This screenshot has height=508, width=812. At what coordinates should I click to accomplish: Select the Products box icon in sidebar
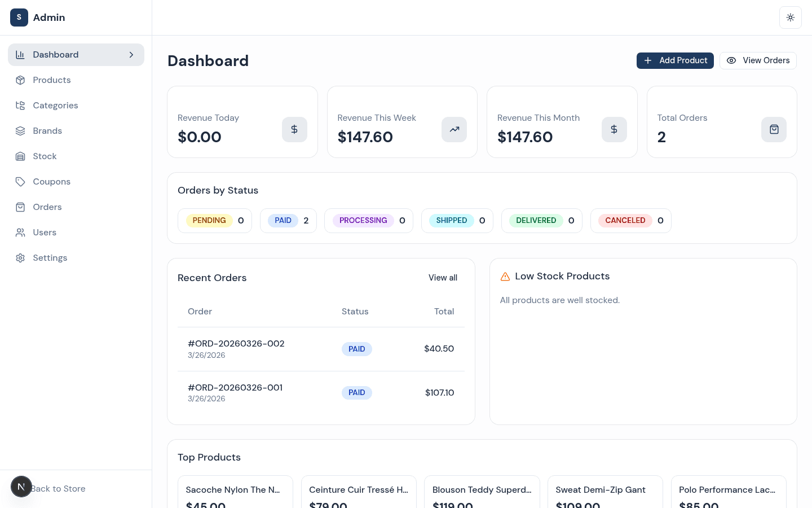(x=20, y=80)
